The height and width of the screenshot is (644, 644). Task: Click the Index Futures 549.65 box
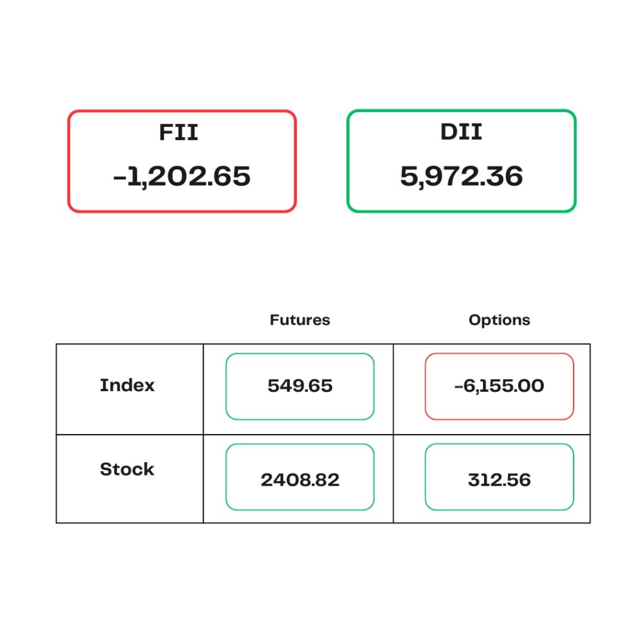300,387
